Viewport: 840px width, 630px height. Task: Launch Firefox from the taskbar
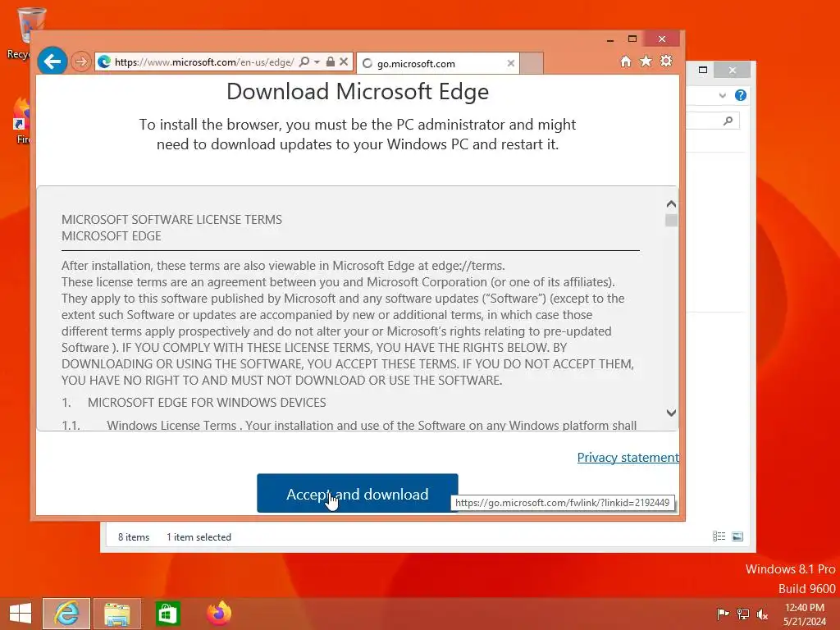(218, 614)
